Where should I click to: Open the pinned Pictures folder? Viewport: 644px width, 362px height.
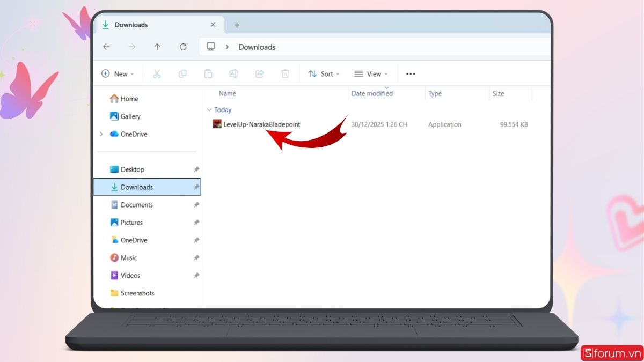pyautogui.click(x=131, y=223)
